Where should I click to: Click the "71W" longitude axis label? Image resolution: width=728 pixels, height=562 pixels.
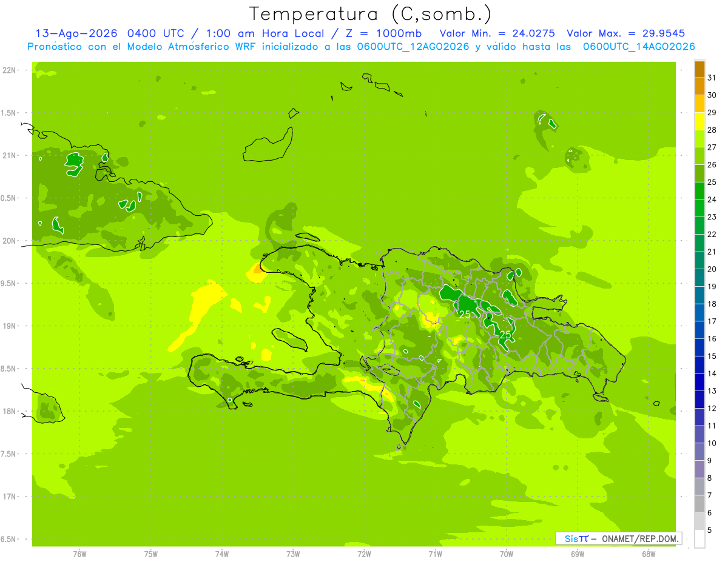click(x=435, y=554)
